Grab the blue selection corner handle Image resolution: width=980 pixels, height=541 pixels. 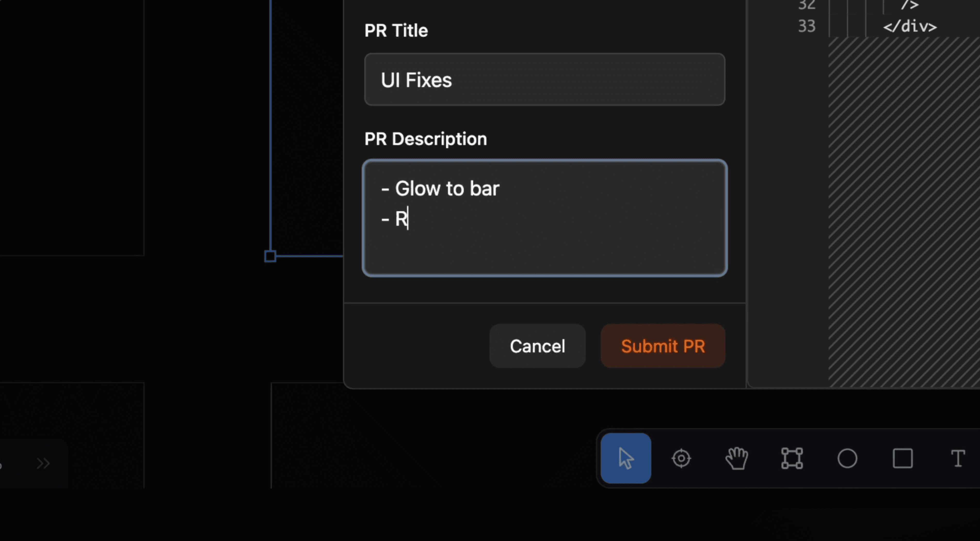coord(270,256)
